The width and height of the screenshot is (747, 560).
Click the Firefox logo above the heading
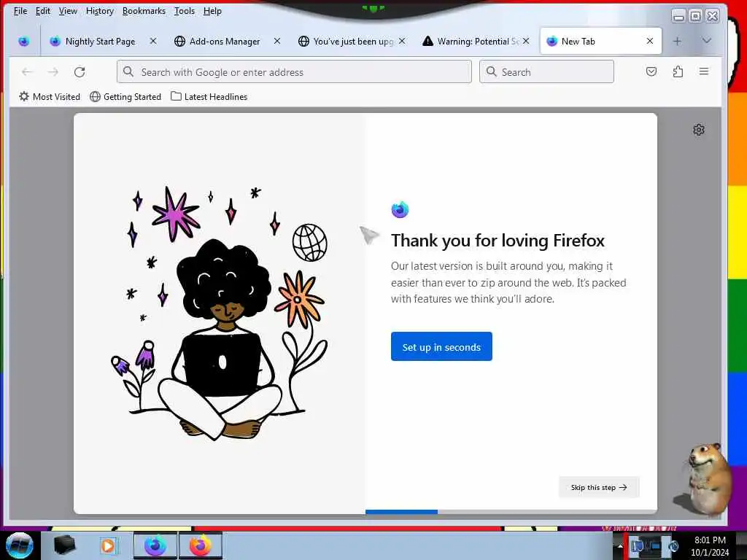pyautogui.click(x=400, y=209)
